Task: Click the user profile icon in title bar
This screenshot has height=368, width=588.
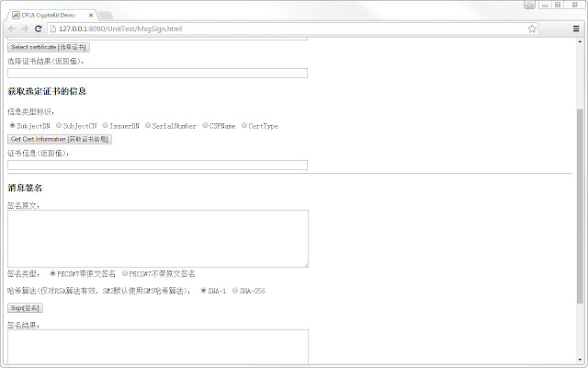Action: 529,5
